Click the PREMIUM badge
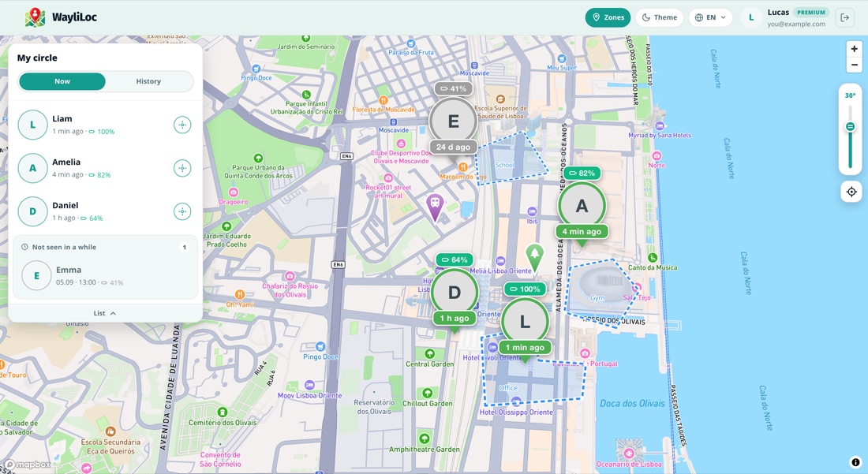Image resolution: width=868 pixels, height=474 pixels. click(811, 12)
